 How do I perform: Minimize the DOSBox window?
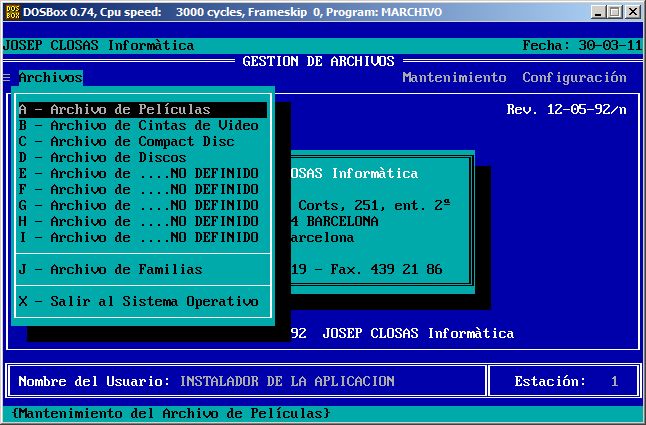tap(598, 12)
